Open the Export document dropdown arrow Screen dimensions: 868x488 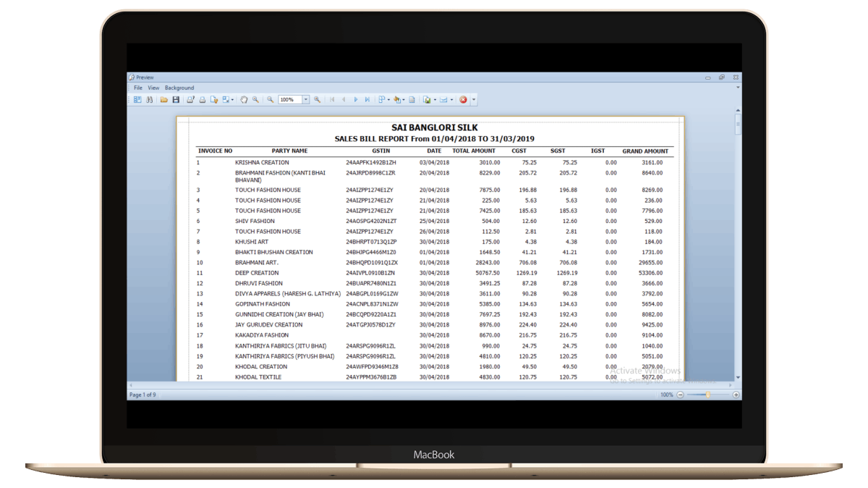click(435, 99)
